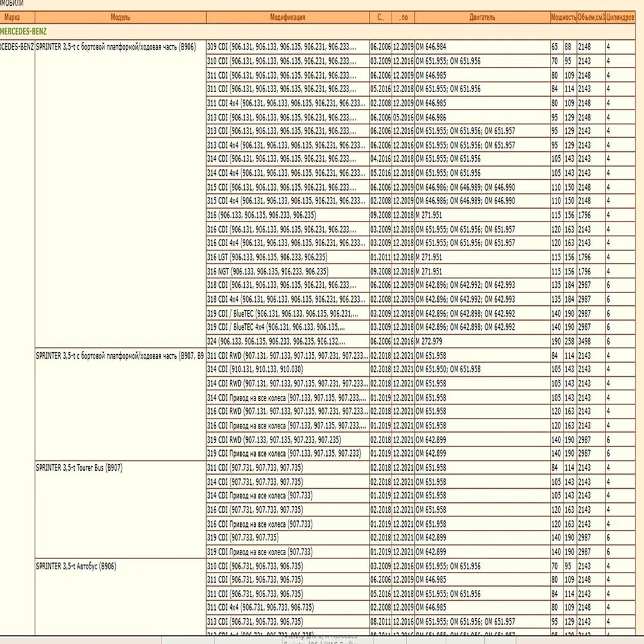This screenshot has width=644, height=644.
Task: Click the 316 NGT modification cell
Action: pyautogui.click(x=267, y=271)
